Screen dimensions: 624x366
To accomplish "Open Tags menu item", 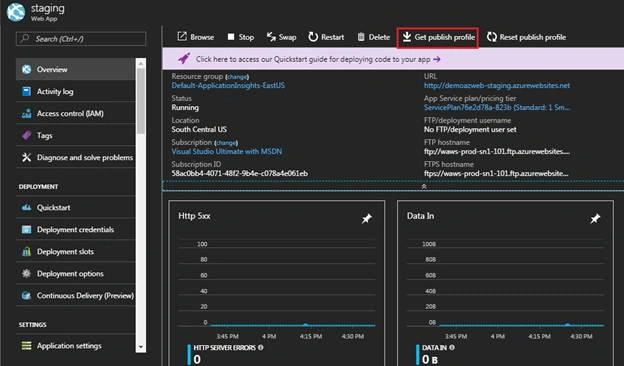I will click(76, 136).
